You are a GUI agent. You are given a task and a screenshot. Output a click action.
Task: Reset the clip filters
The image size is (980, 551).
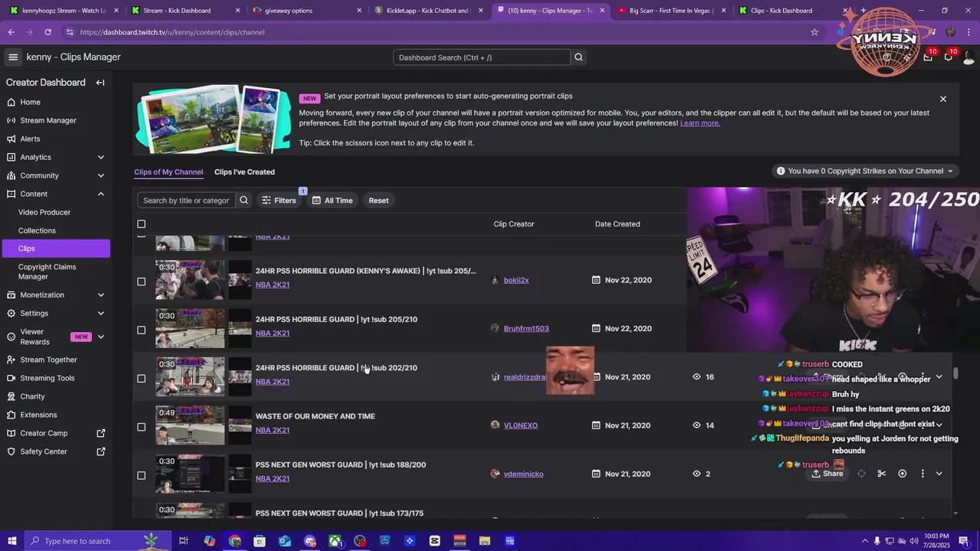pos(378,201)
